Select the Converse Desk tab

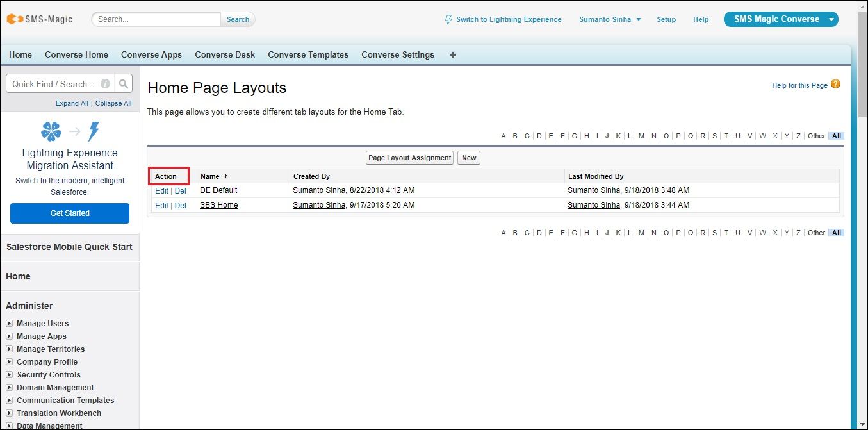[x=225, y=55]
